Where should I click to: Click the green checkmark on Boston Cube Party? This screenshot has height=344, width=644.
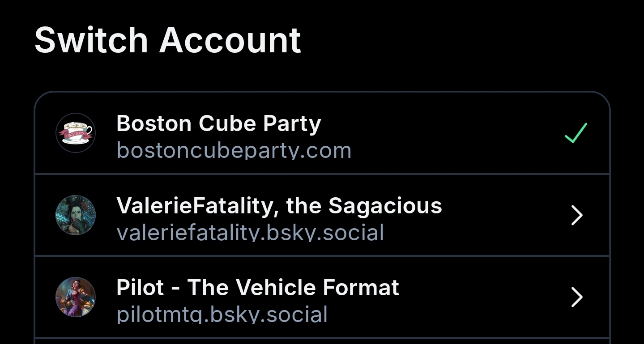coord(576,133)
